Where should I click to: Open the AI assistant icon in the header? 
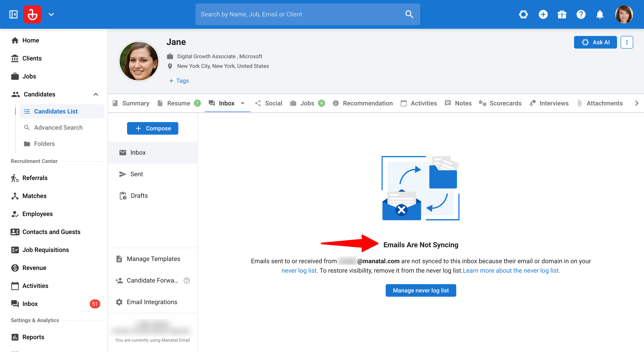[x=523, y=14]
